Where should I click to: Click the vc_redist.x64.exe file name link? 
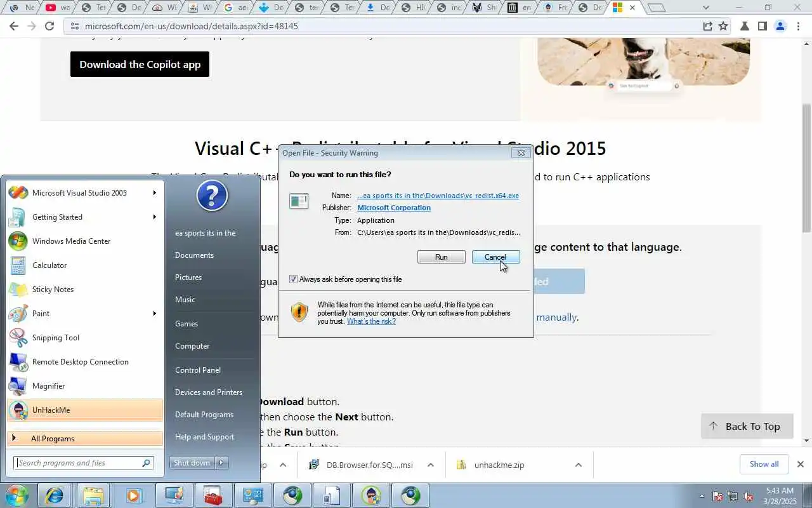tap(438, 196)
